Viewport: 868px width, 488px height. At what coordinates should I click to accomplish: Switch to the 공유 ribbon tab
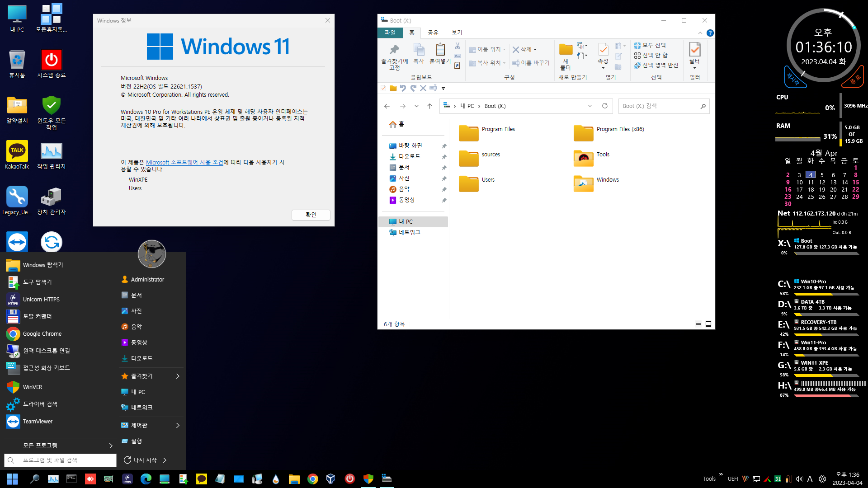click(433, 33)
